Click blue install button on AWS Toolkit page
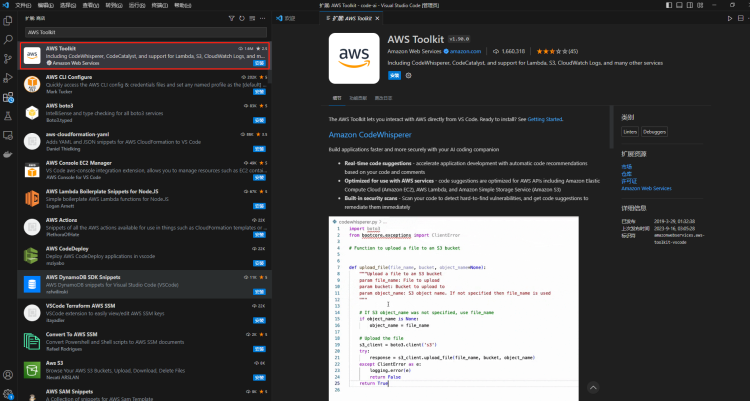 coord(395,76)
